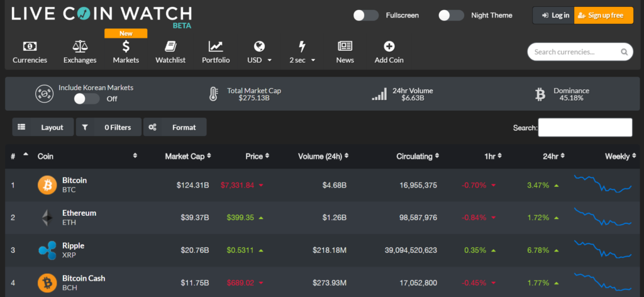Click Bitcoin price $7,331.84
This screenshot has width=644, height=297.
(x=237, y=185)
